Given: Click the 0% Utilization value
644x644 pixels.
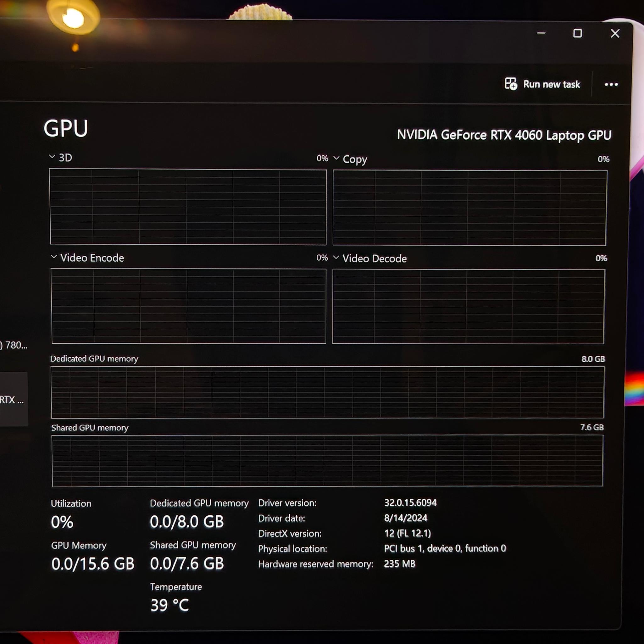Looking at the screenshot, I should pyautogui.click(x=62, y=522).
